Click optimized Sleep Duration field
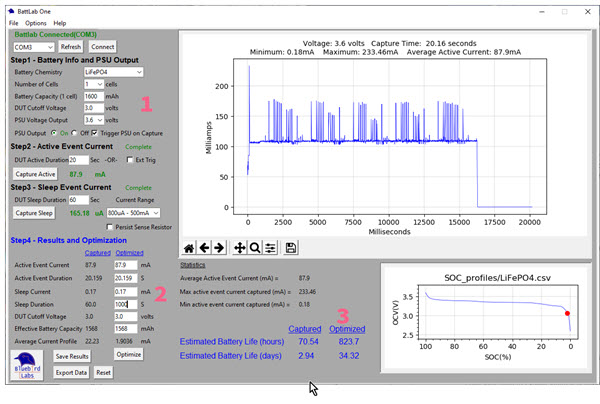 tap(126, 304)
